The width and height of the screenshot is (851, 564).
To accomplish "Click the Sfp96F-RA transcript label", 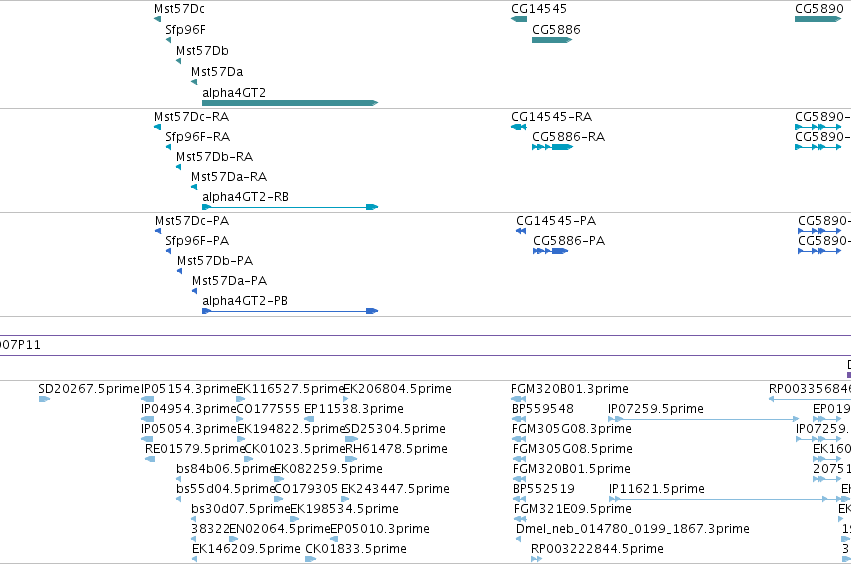I will [x=197, y=137].
